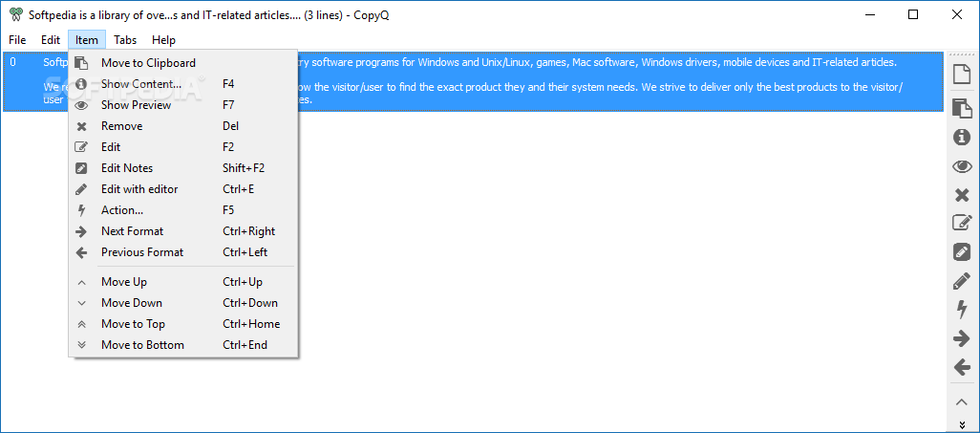
Task: Click the pencil editor icon in side toolbar
Action: [962, 281]
